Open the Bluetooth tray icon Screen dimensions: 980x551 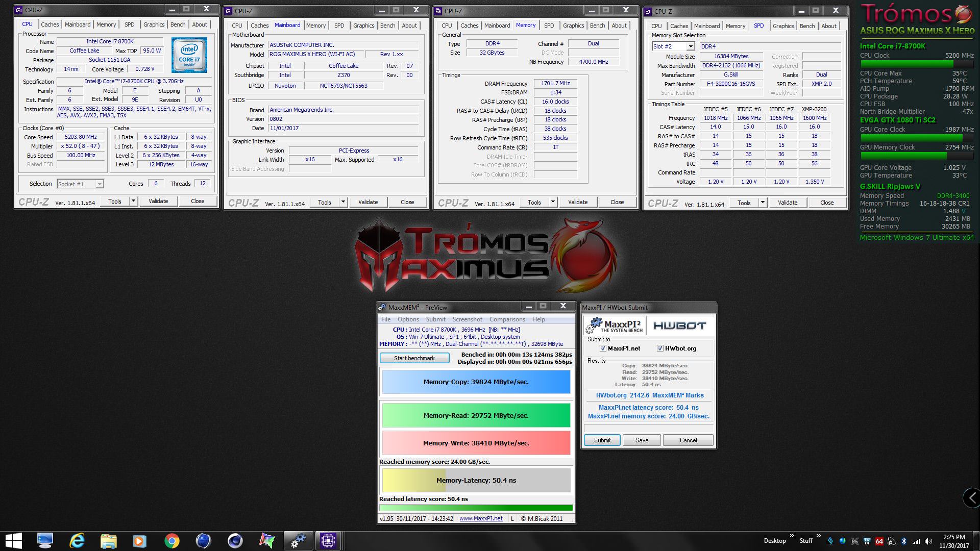(903, 541)
